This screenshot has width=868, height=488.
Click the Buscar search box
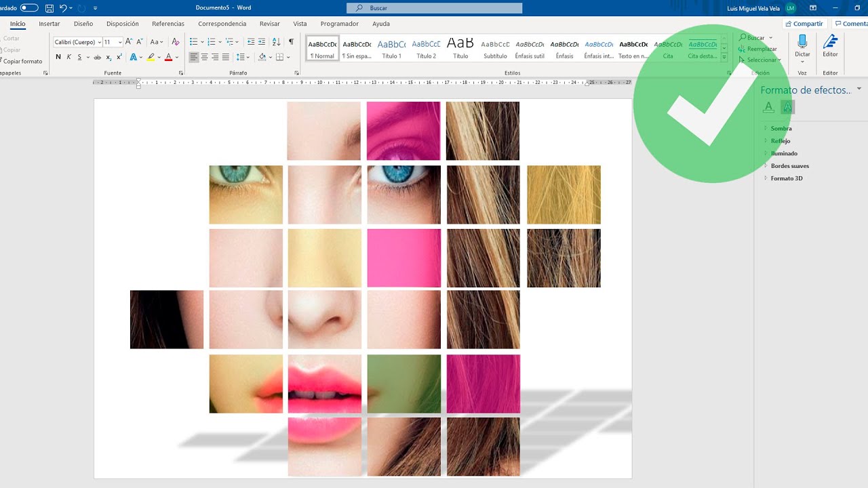(435, 8)
